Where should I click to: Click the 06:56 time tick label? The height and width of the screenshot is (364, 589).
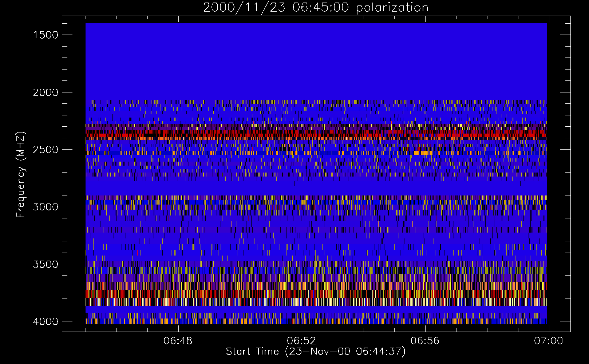click(425, 341)
